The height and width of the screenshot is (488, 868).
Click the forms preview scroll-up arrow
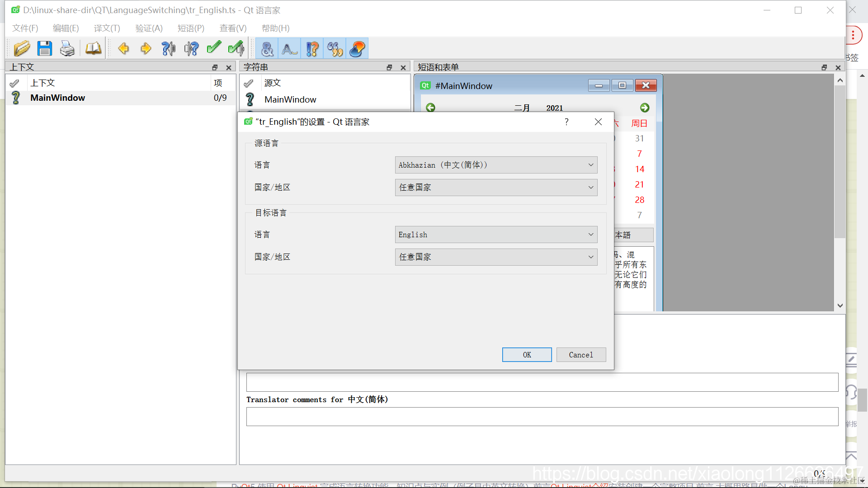coord(840,80)
